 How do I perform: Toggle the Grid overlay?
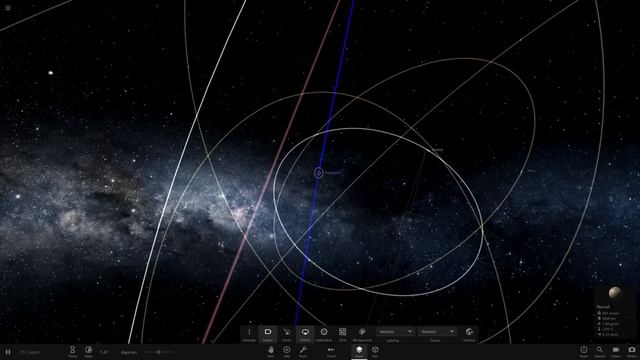pos(342,334)
